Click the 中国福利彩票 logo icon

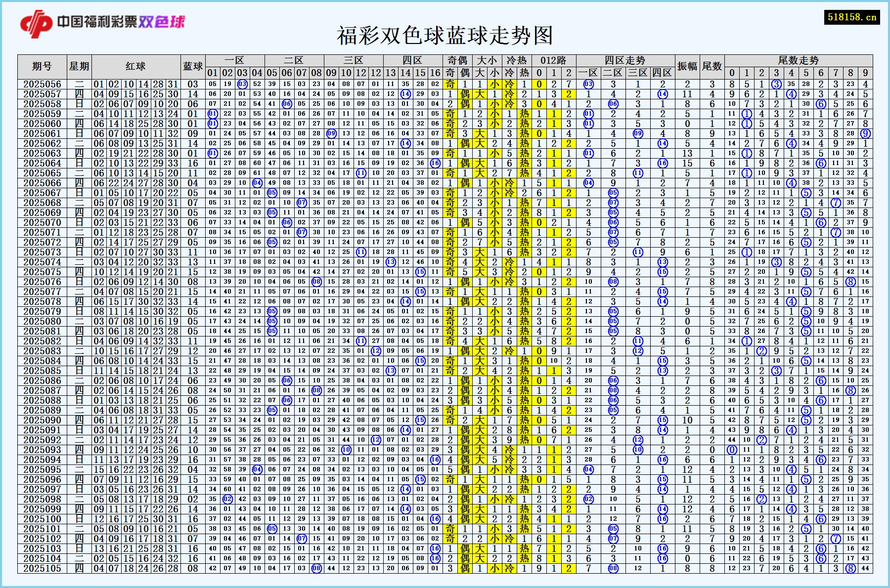36,22
